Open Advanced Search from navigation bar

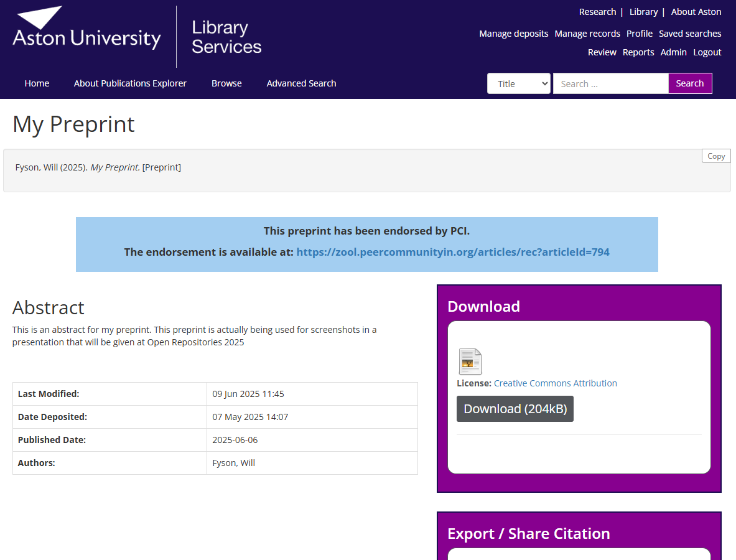(x=301, y=83)
